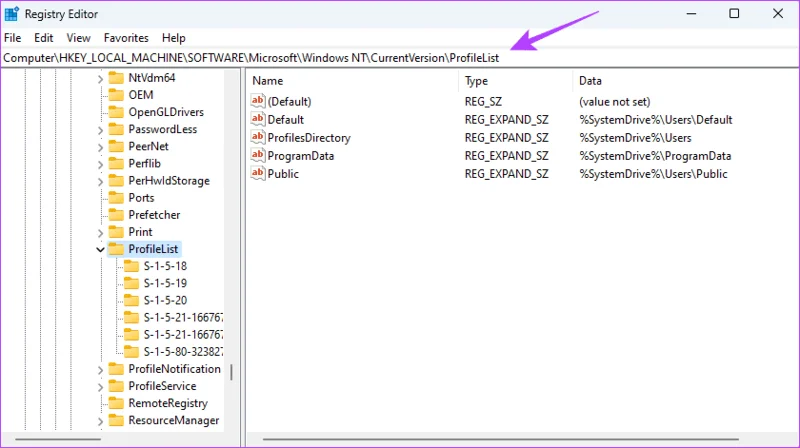800x448 pixels.
Task: Expand the PeerNet key
Action: pyautogui.click(x=100, y=147)
